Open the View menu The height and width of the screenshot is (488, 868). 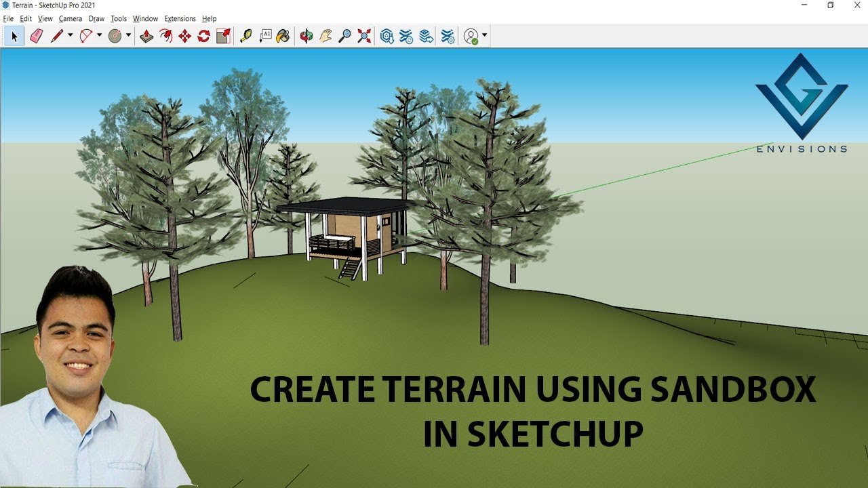(x=45, y=19)
